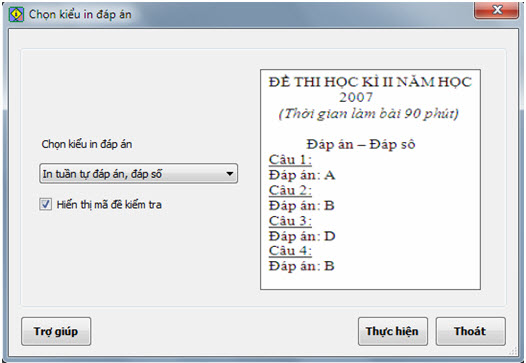The image size is (526, 363).
Task: Click the Chọn kiểu in đáp án field label
Action: click(87, 144)
